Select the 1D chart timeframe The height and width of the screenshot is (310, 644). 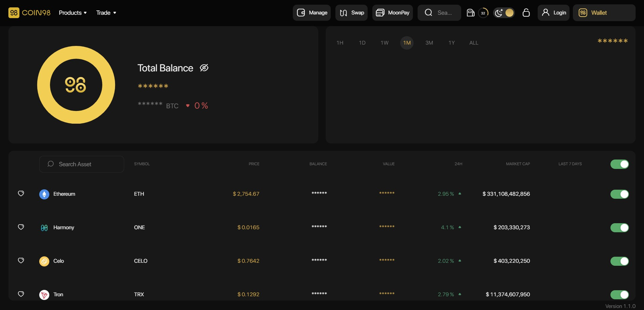(362, 43)
